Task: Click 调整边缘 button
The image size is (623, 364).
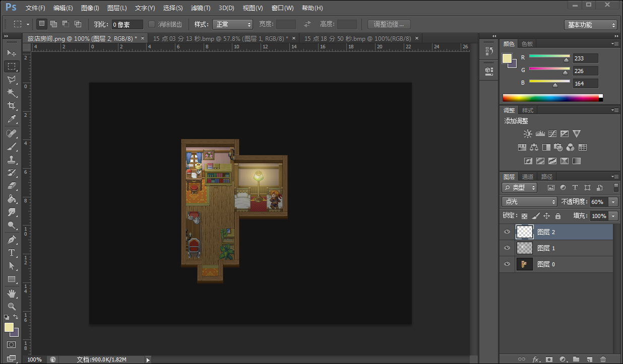Action: point(389,24)
